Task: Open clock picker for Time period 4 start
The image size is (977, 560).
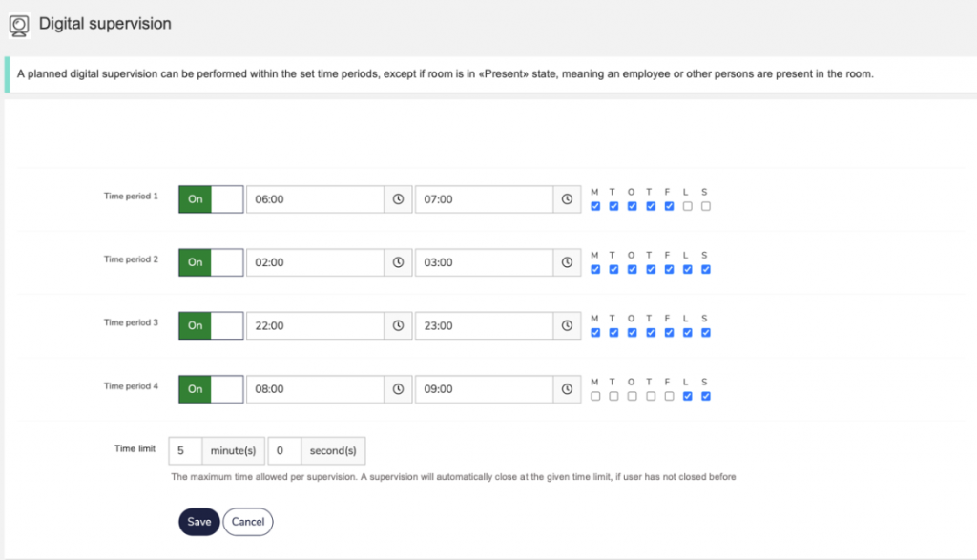Action: pos(398,388)
